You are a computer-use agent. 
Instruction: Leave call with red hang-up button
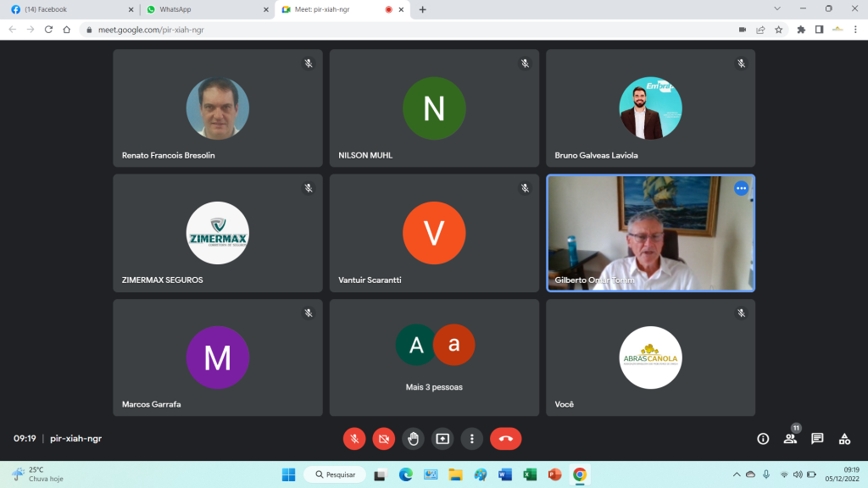[x=506, y=439]
